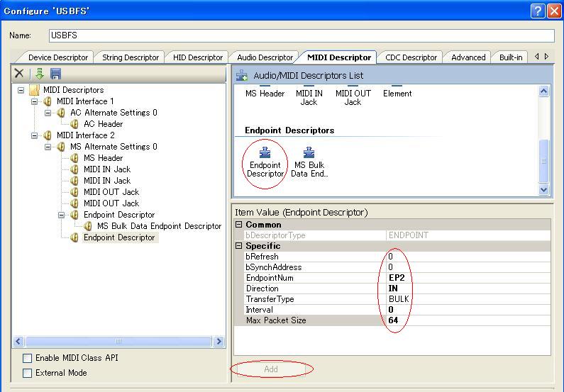Image resolution: width=564 pixels, height=392 pixels.
Task: Click the Add button
Action: click(x=271, y=369)
